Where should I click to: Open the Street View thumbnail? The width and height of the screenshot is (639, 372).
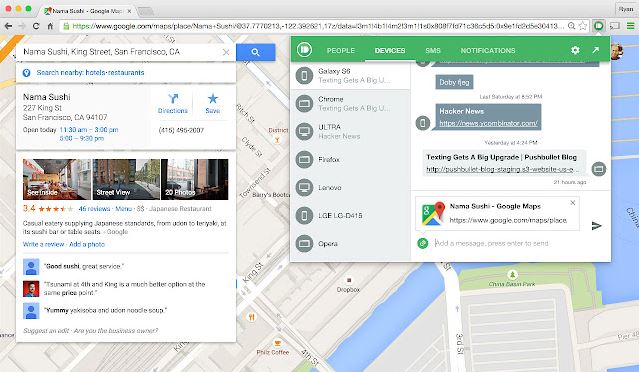(x=126, y=179)
